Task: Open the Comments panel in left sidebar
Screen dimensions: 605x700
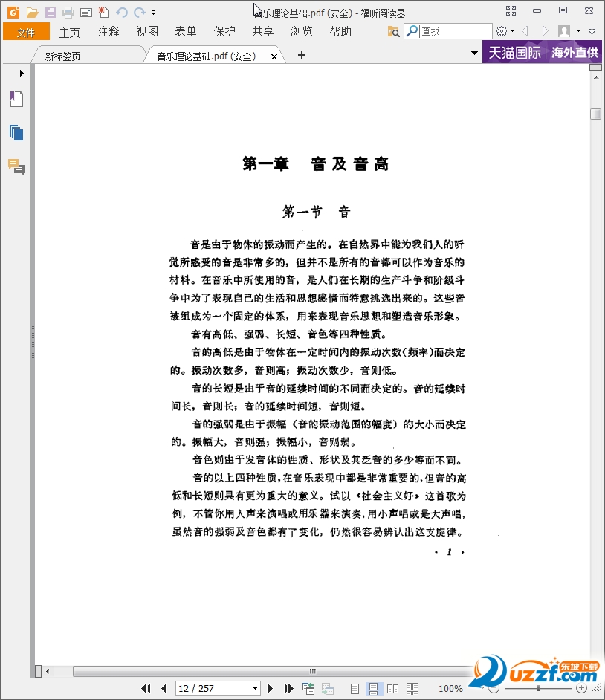Action: (16, 166)
